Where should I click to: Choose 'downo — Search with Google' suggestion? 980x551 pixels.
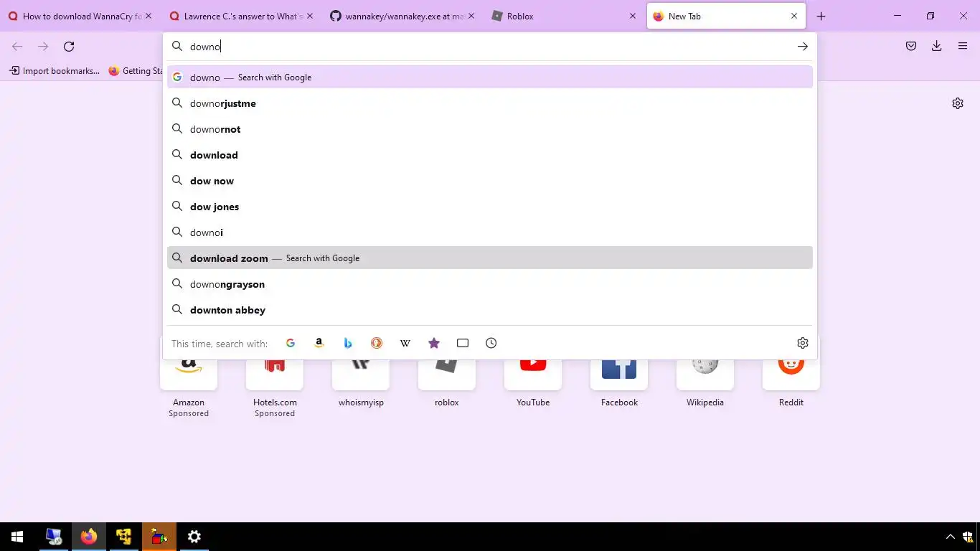490,77
